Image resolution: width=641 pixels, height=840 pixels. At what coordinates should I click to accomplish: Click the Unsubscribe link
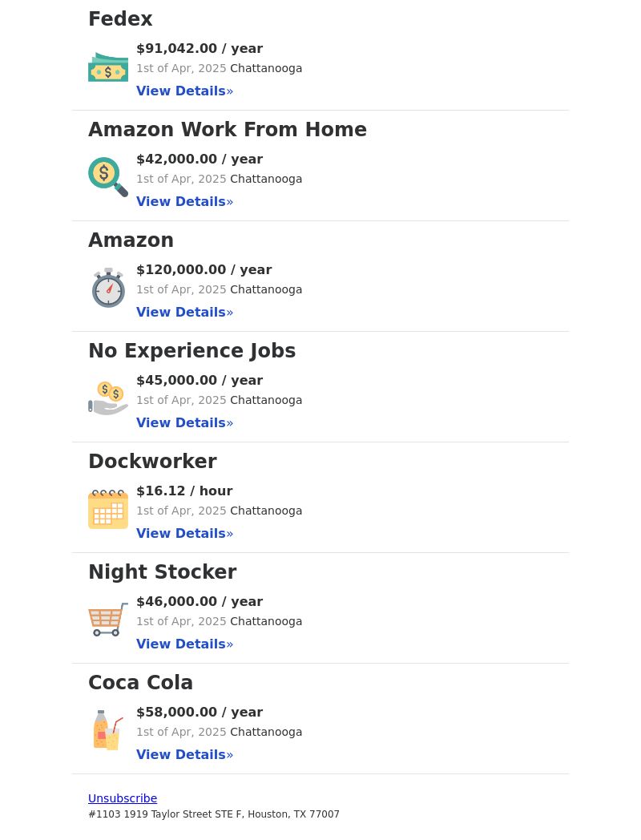tap(123, 798)
